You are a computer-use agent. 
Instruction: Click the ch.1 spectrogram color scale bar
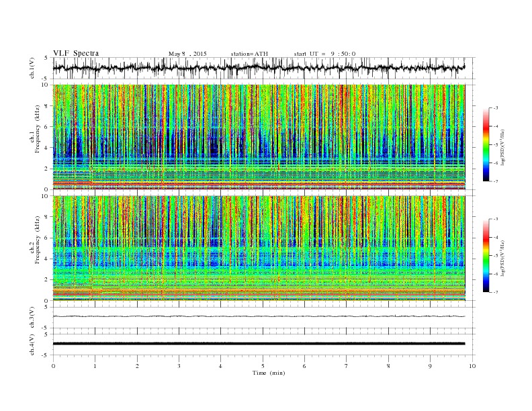[486, 144]
